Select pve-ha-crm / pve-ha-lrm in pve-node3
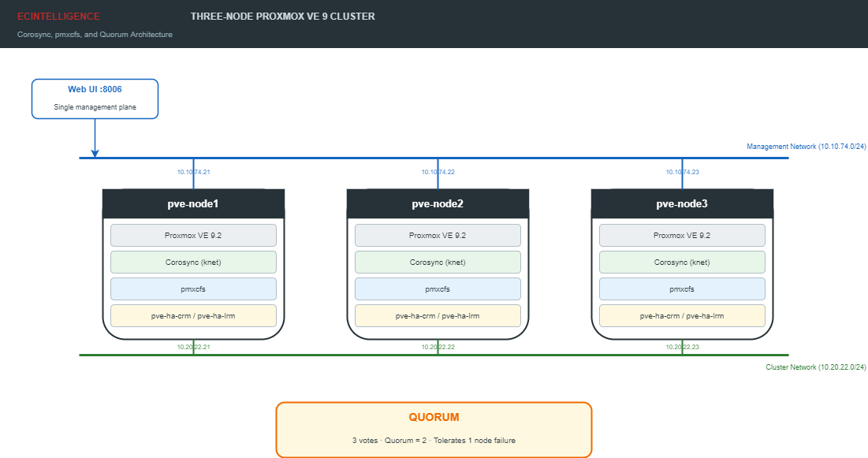The image size is (868, 458). point(682,315)
